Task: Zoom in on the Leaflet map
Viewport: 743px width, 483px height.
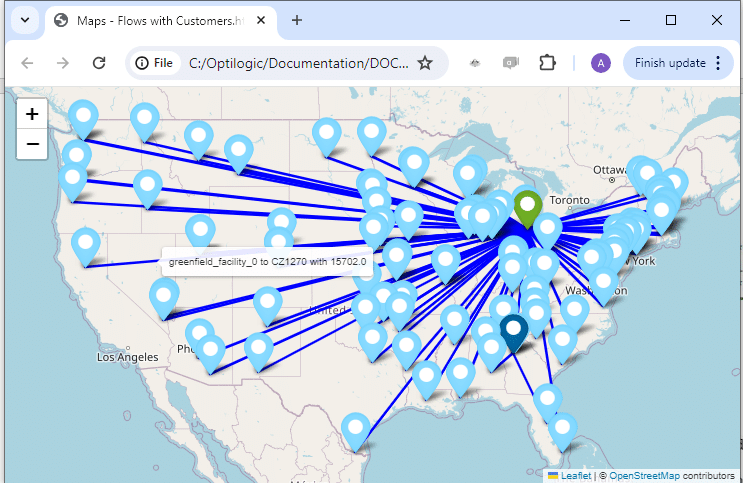Action: pyautogui.click(x=32, y=114)
